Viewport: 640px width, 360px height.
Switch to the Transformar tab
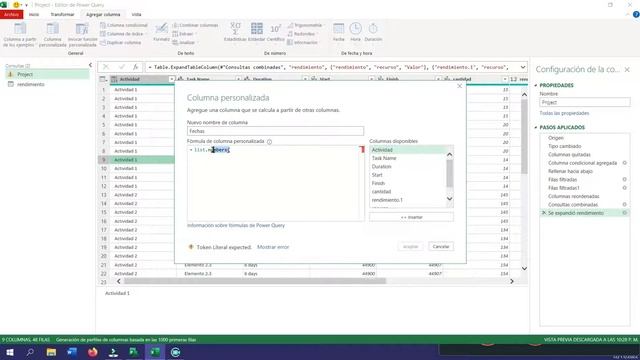coord(62,14)
